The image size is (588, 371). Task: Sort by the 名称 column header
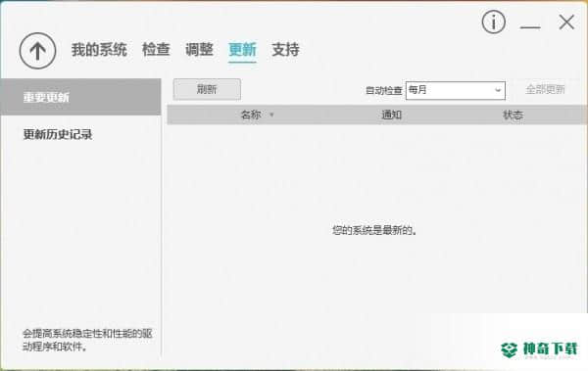[x=251, y=115]
